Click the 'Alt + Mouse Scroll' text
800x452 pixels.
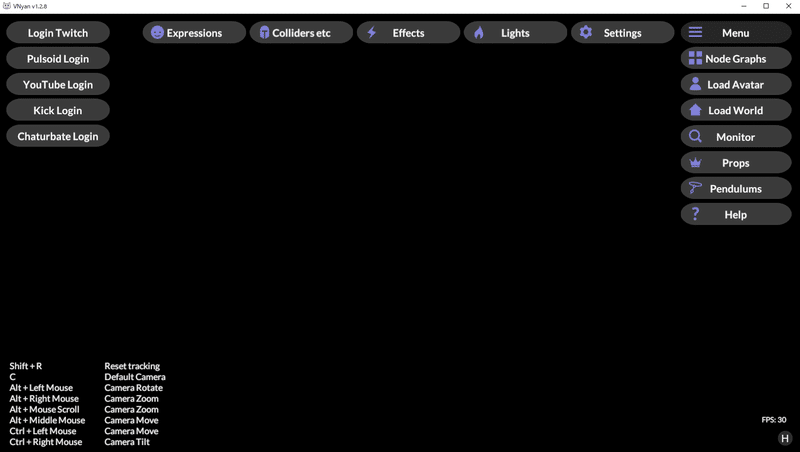pos(44,409)
